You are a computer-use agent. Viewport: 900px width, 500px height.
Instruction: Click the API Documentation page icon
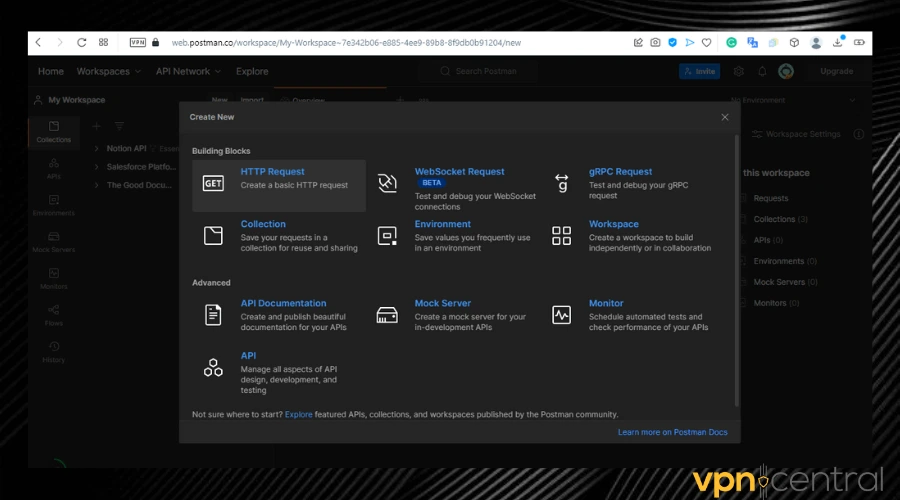tap(213, 315)
